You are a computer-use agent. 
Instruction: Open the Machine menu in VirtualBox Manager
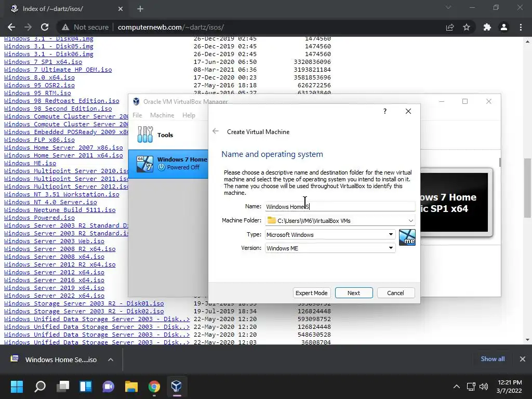162,115
